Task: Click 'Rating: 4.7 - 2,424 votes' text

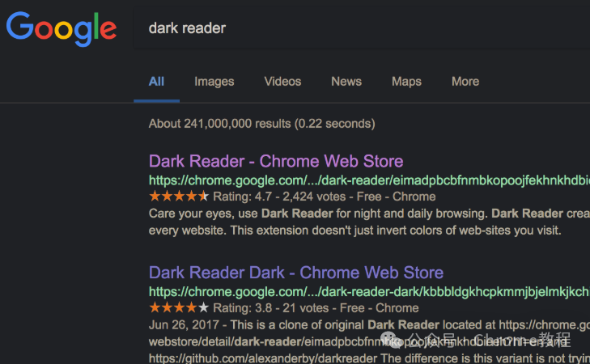Action: (279, 197)
